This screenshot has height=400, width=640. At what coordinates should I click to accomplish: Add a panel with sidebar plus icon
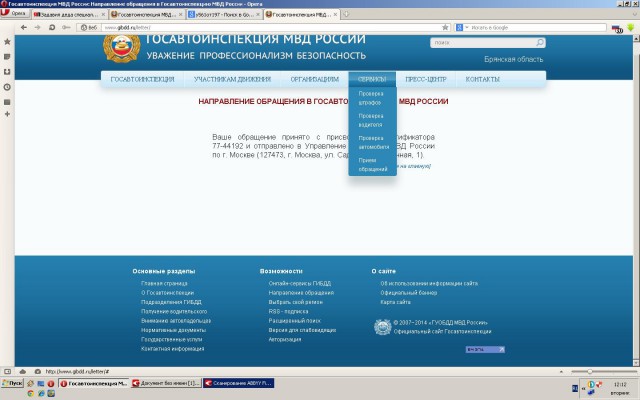[7, 114]
